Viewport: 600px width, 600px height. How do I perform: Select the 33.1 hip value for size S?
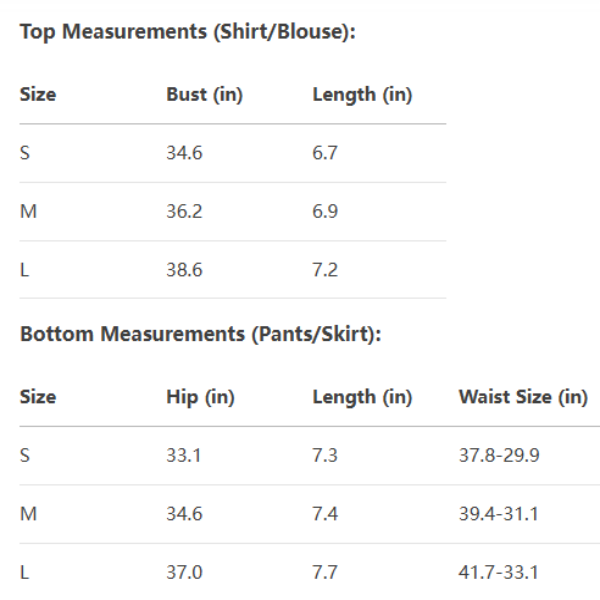click(x=184, y=456)
